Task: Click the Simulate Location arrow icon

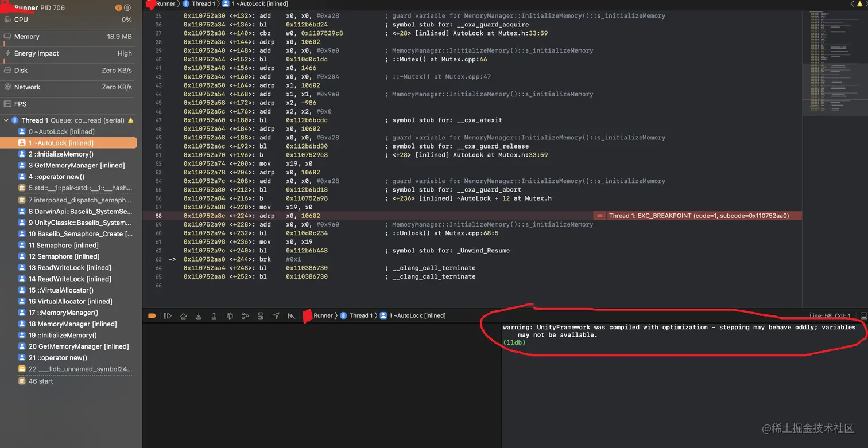Action: pos(276,316)
